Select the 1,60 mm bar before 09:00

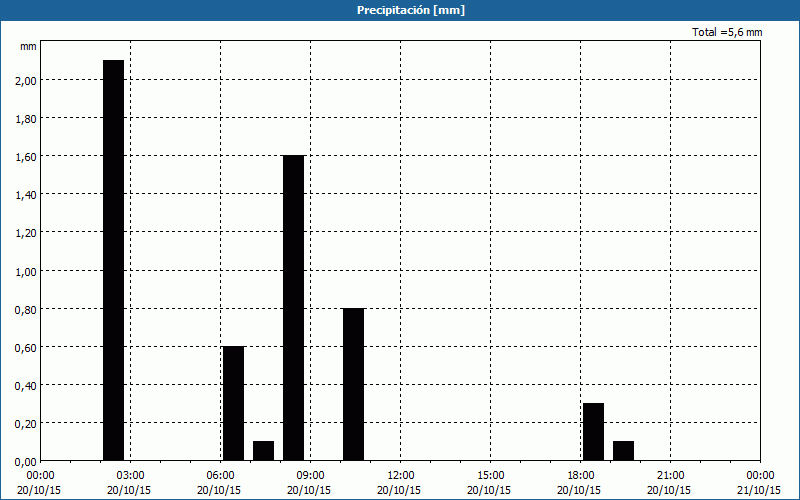point(293,308)
